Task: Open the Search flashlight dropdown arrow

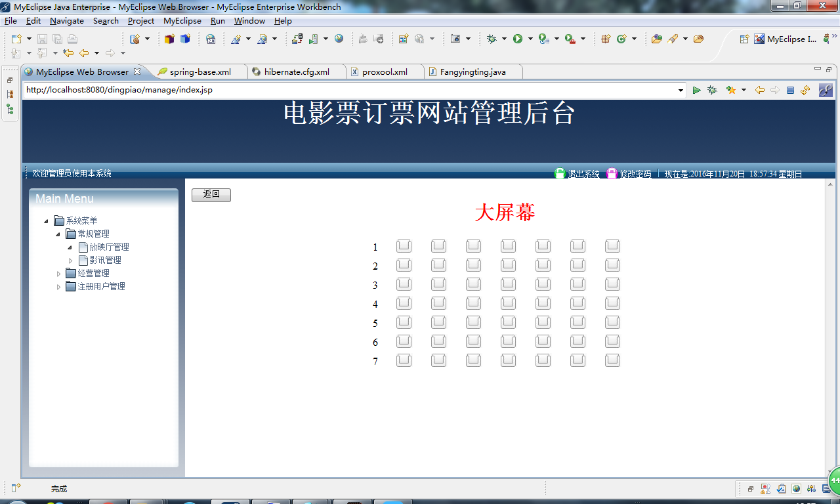Action: coord(685,39)
